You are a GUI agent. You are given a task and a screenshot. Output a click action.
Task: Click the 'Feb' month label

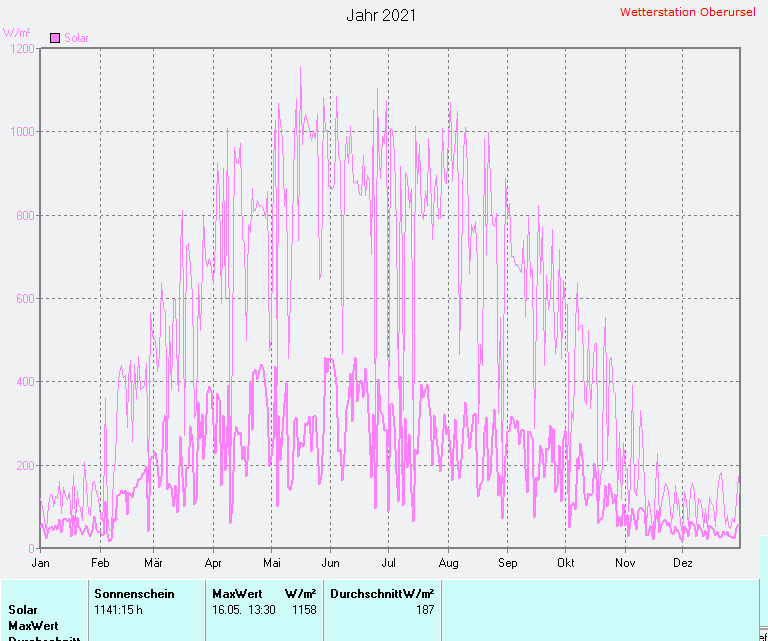point(100,563)
